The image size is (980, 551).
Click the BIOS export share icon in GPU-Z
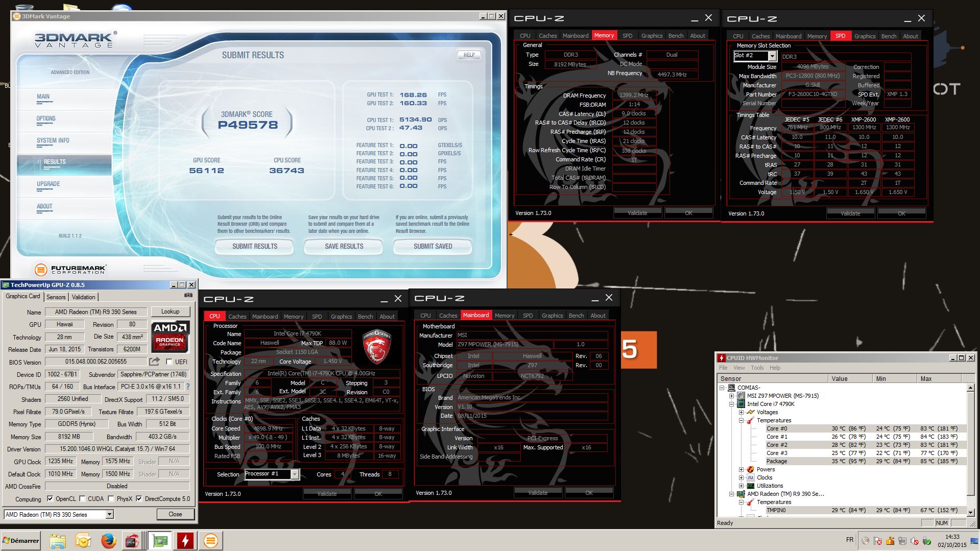(x=154, y=362)
